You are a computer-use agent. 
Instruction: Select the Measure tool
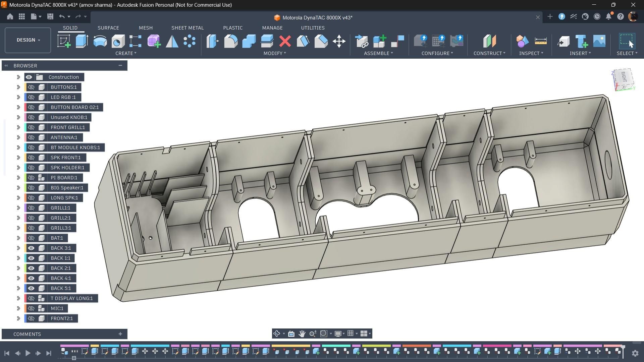541,41
